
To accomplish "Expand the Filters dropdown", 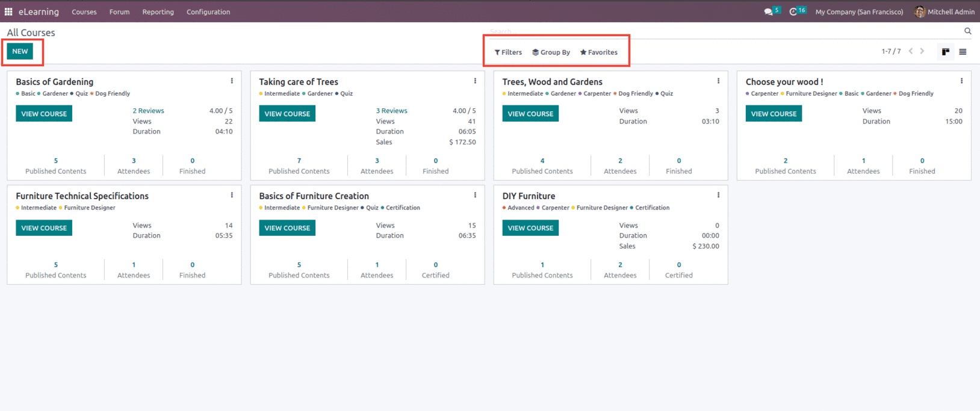I will pos(508,52).
